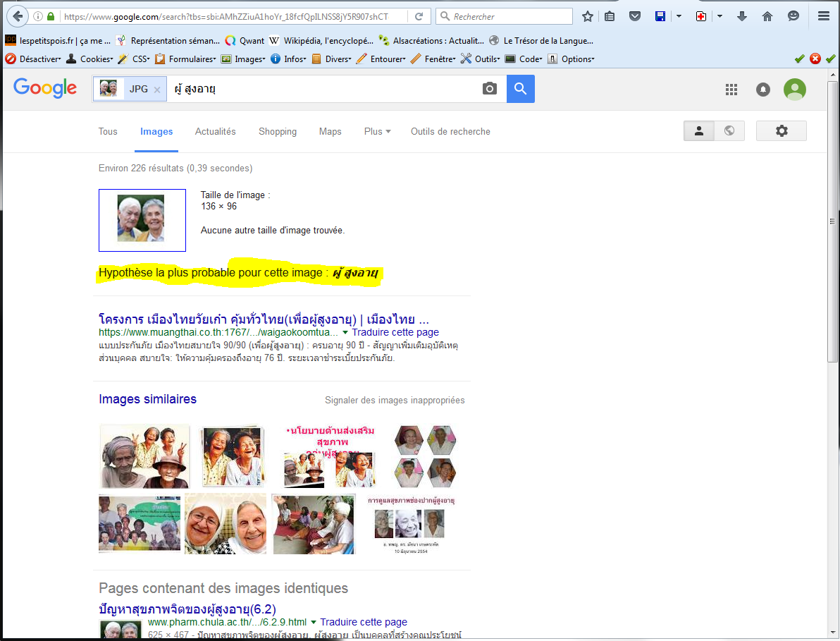Remove the JPG image chip from search
Screen dimensions: 840x641
click(x=157, y=90)
